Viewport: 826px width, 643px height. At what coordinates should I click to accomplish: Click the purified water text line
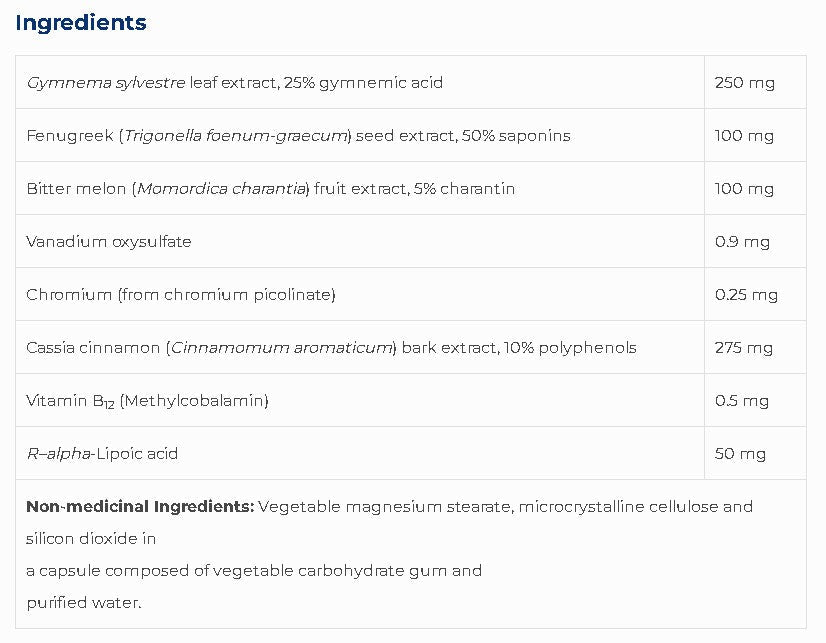click(84, 602)
